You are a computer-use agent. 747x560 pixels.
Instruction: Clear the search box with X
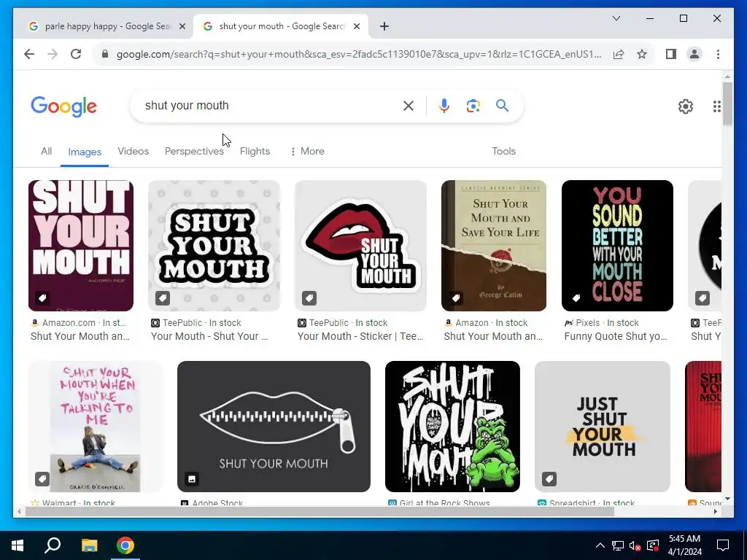coord(409,106)
